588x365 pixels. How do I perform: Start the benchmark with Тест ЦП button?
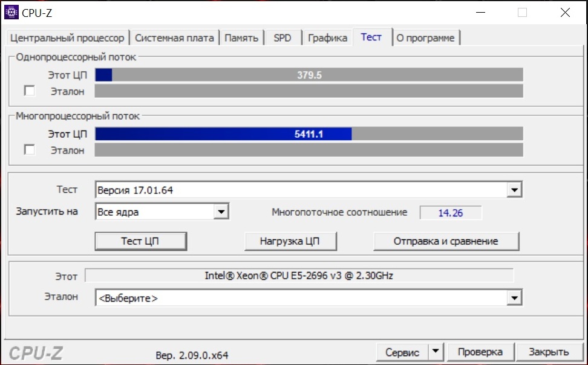[x=140, y=241]
